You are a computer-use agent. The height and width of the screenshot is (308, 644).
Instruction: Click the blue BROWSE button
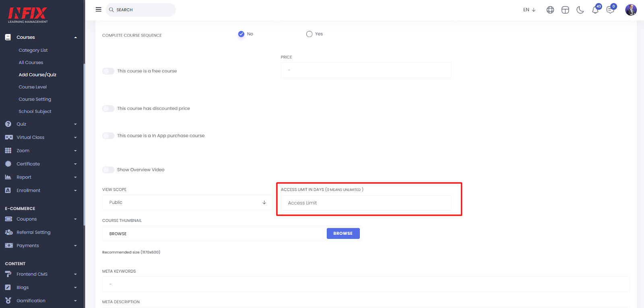343,233
